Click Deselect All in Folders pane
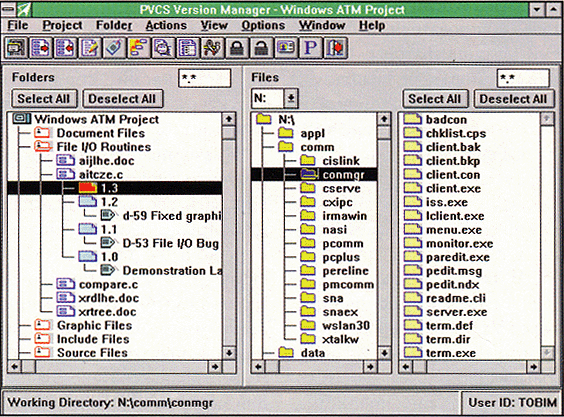The width and height of the screenshot is (564, 417). 123,99
